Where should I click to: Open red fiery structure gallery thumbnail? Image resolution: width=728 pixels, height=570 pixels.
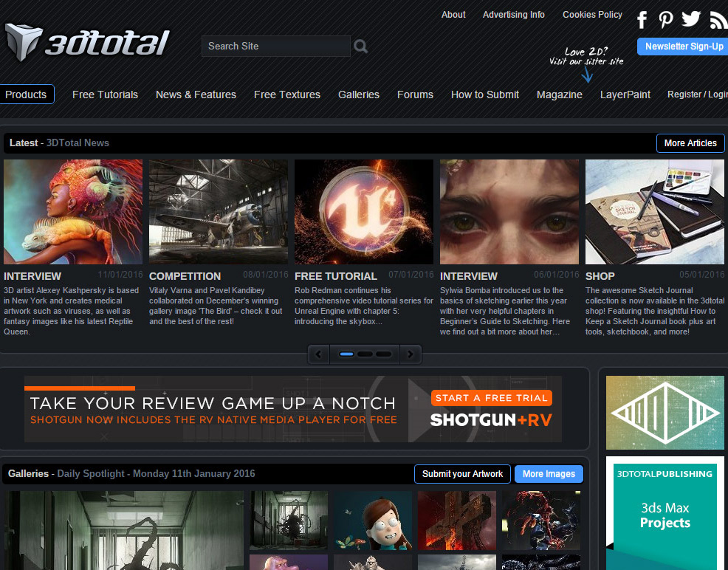click(x=457, y=521)
